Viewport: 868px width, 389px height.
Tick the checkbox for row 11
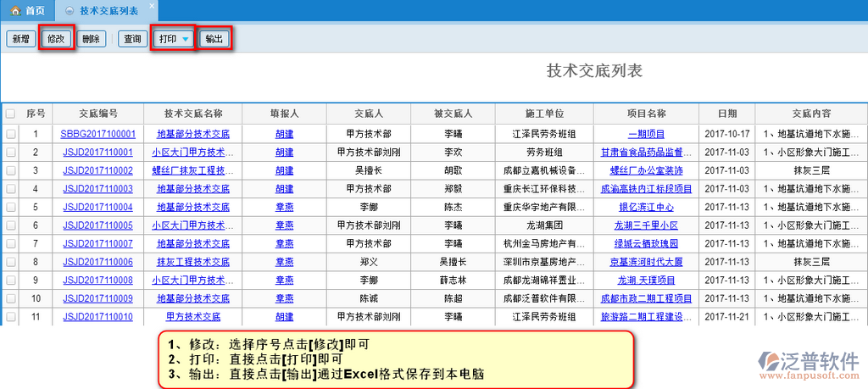click(10, 316)
